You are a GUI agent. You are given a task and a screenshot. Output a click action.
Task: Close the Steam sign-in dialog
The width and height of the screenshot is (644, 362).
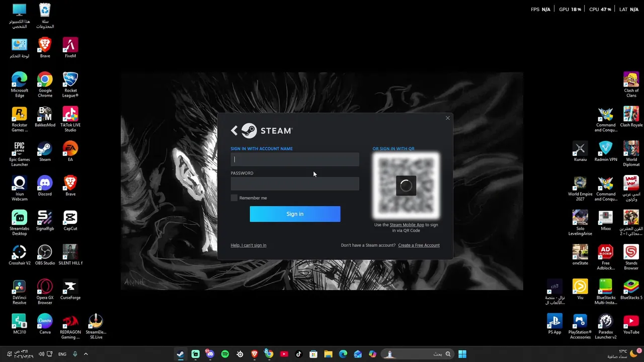[x=448, y=118]
